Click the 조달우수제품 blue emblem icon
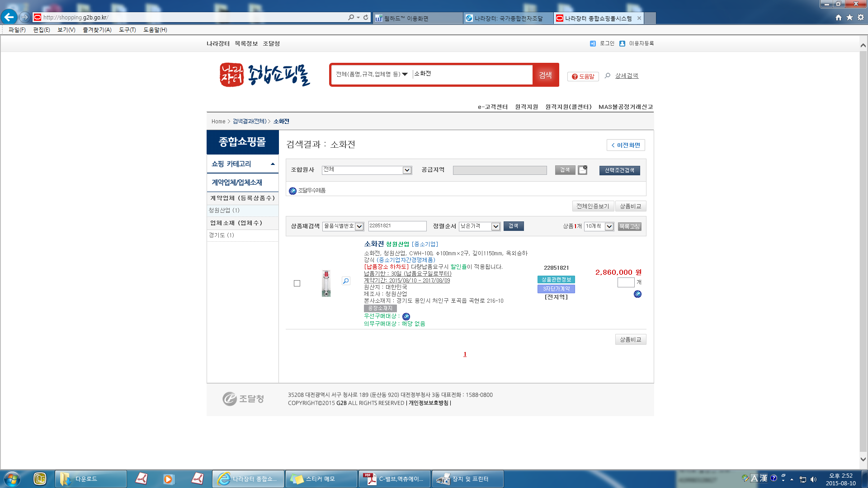The image size is (868, 488). pyautogui.click(x=292, y=191)
